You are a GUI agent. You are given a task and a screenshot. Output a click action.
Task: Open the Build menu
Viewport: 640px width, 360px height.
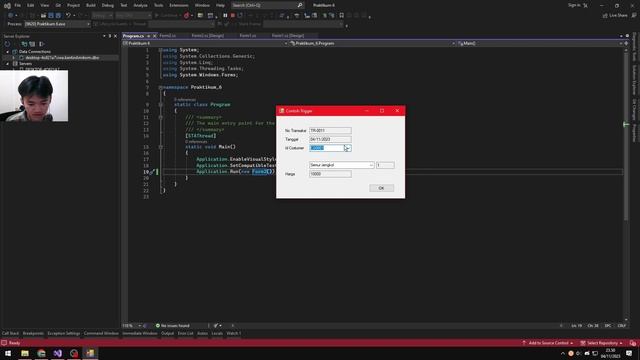point(91,5)
